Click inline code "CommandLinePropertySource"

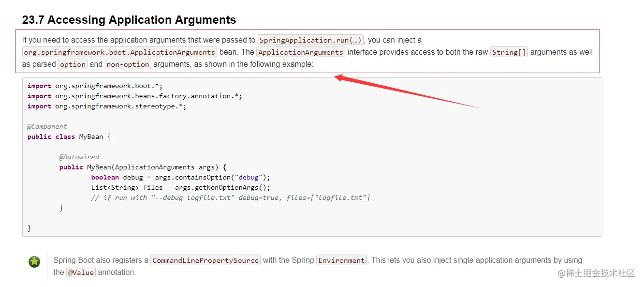click(205, 260)
